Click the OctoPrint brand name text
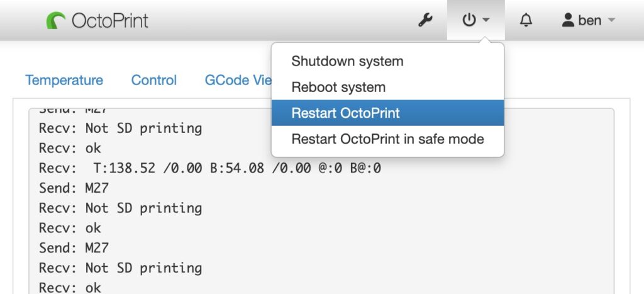The height and width of the screenshot is (294, 644). tap(110, 21)
